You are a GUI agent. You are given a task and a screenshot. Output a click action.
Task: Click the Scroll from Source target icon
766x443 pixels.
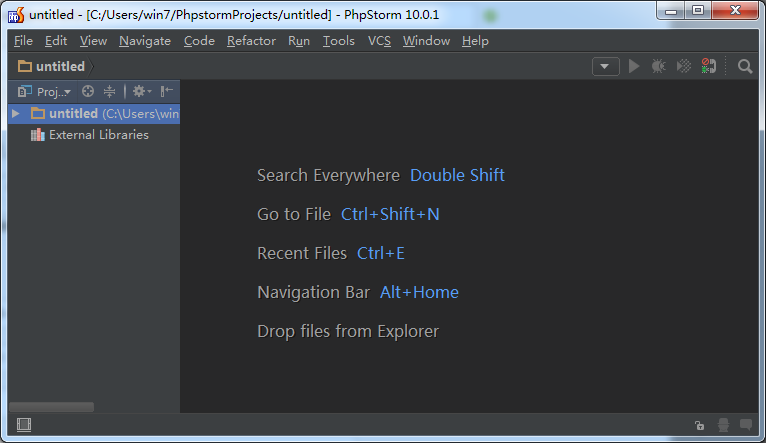88,91
